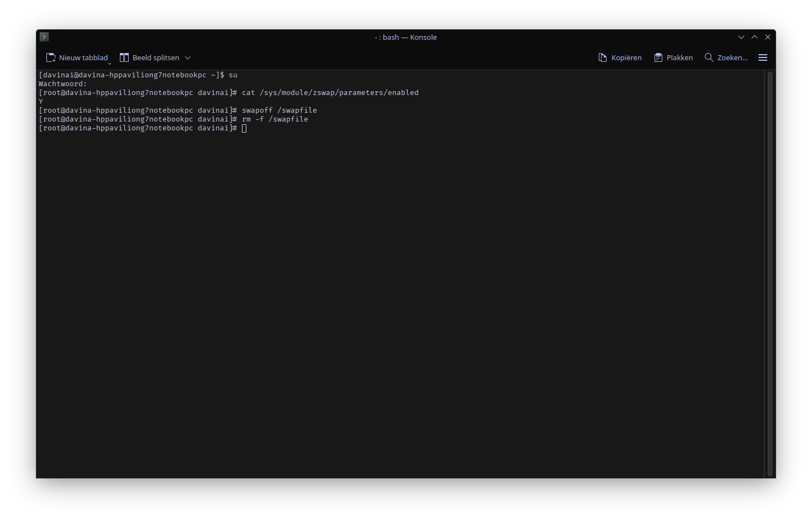
Task: Maximize the Konsole window
Action: click(x=755, y=37)
